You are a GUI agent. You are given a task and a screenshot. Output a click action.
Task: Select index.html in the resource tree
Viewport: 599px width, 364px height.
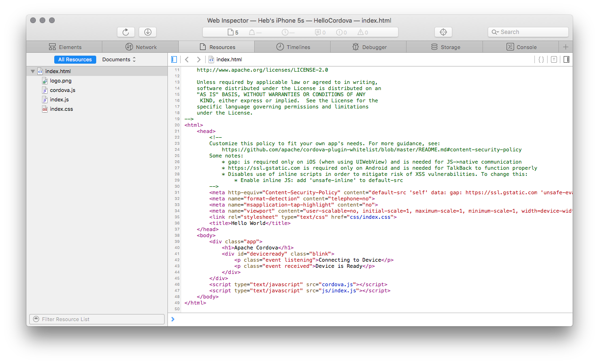tap(97, 71)
